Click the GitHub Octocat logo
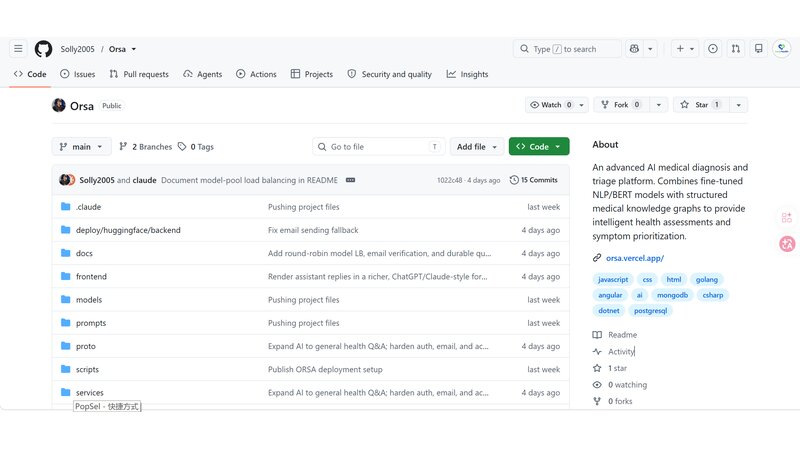This screenshot has height=450, width=800. 43,49
